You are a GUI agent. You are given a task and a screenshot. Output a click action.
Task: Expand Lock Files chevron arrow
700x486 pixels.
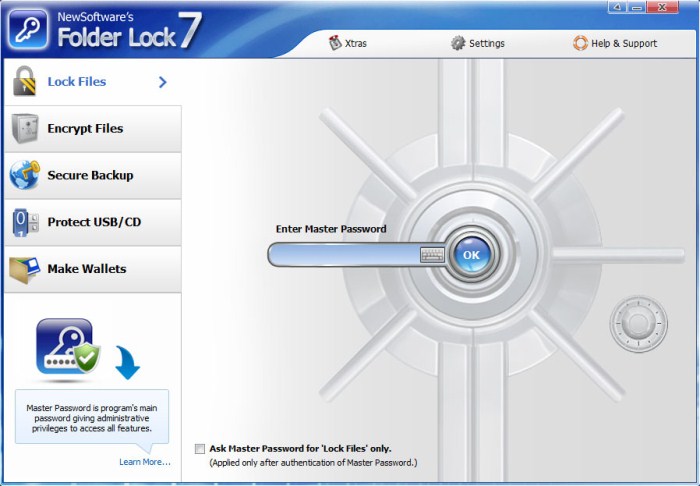click(x=162, y=82)
